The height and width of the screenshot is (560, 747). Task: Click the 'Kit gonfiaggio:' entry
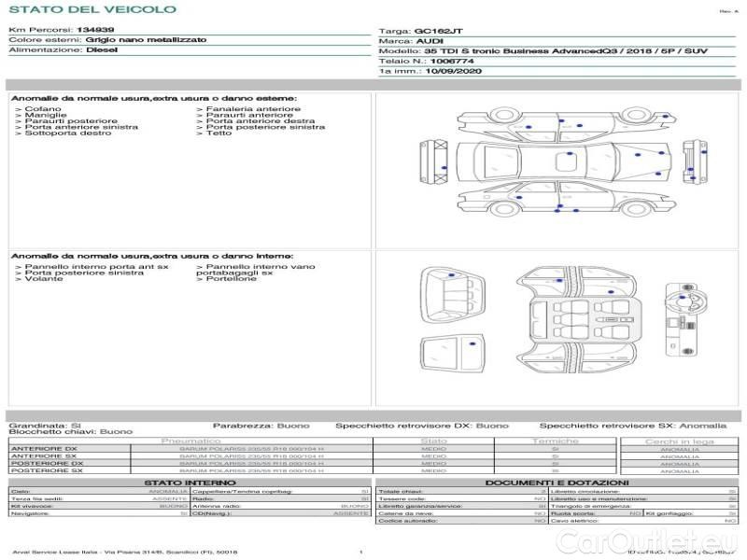click(x=691, y=513)
